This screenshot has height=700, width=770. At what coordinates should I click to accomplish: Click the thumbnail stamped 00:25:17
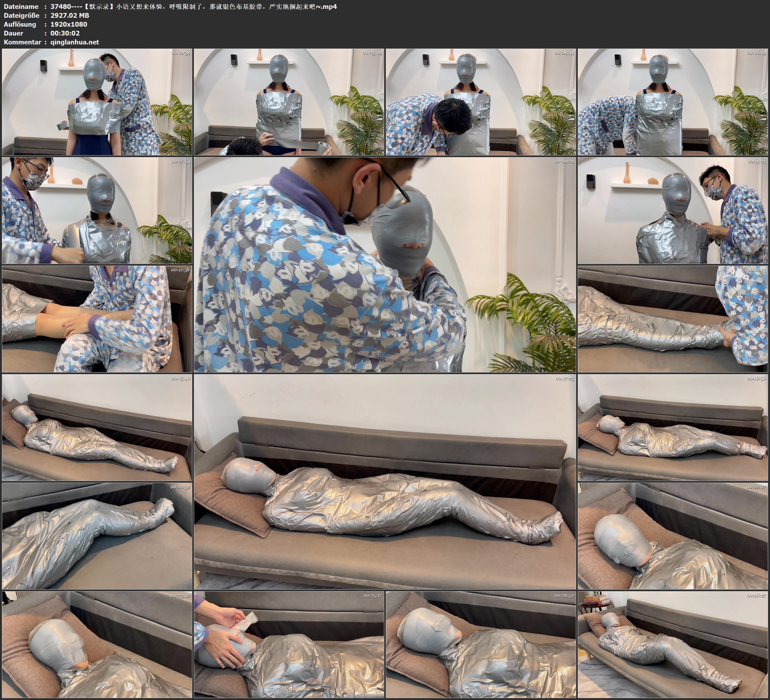[x=289, y=644]
